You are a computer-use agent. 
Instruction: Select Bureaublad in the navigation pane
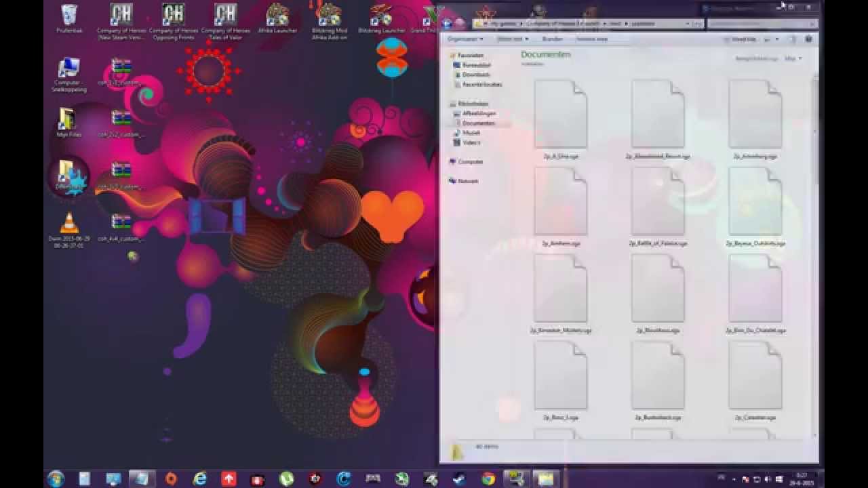pos(477,65)
